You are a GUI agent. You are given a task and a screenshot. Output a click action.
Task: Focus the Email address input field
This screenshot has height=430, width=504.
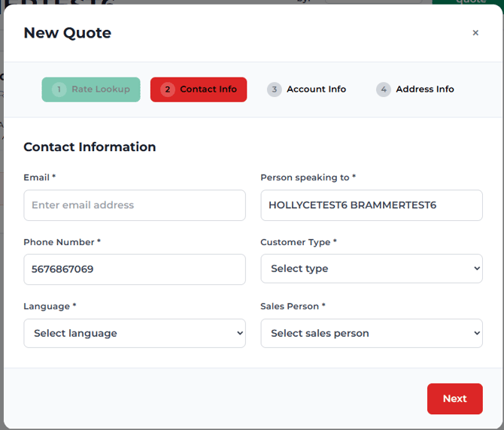coord(135,205)
